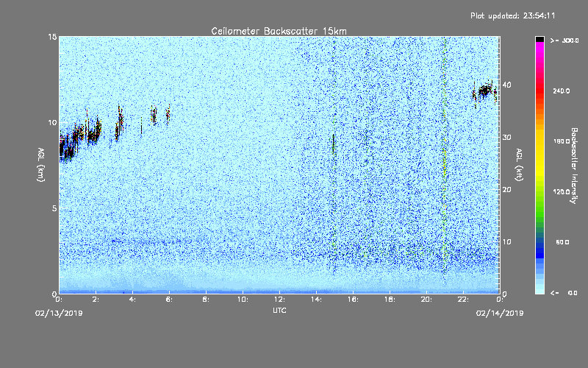
Task: Click the 14: hour tick label
Action: click(317, 300)
